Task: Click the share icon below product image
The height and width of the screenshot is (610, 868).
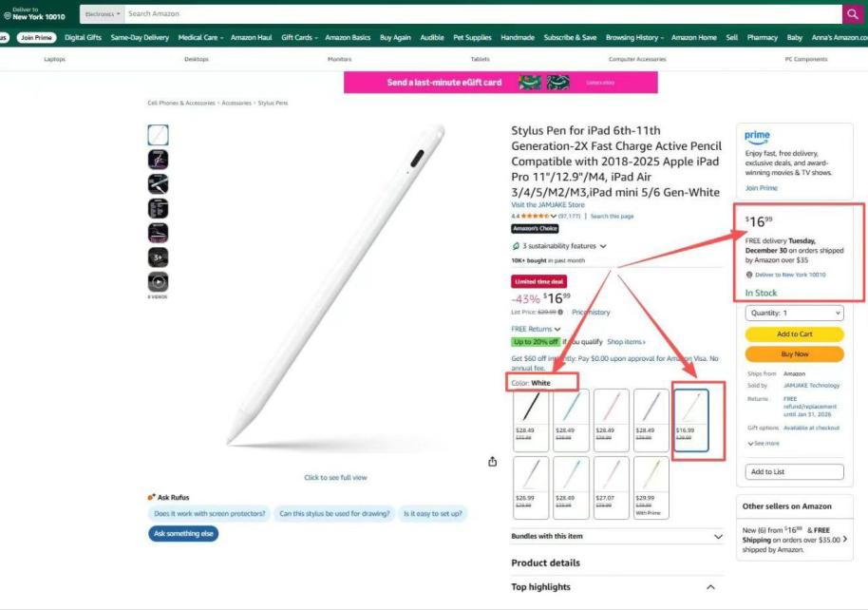Action: pos(492,462)
